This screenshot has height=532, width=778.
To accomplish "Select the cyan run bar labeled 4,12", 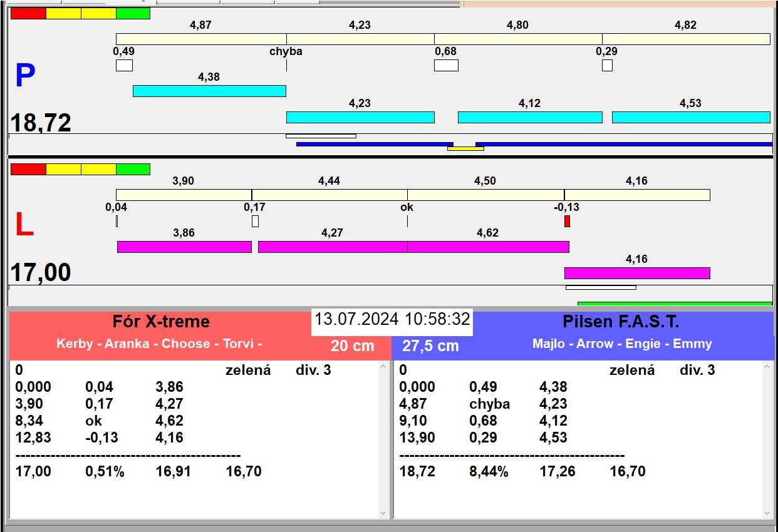I will 530,117.
